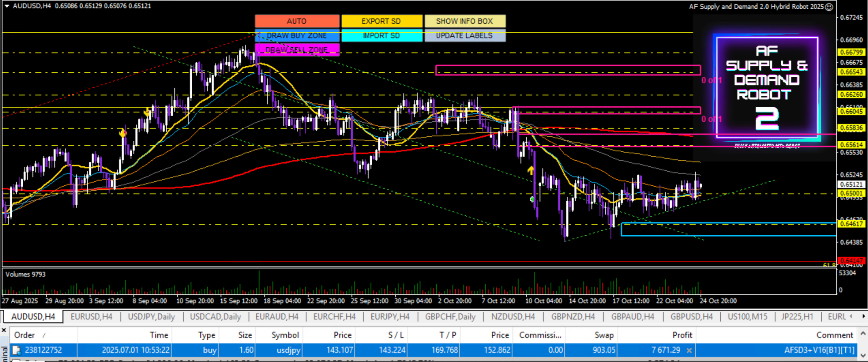The image size is (868, 362).
Task: Switch to the US100,M15 chart tab
Action: pos(748,317)
